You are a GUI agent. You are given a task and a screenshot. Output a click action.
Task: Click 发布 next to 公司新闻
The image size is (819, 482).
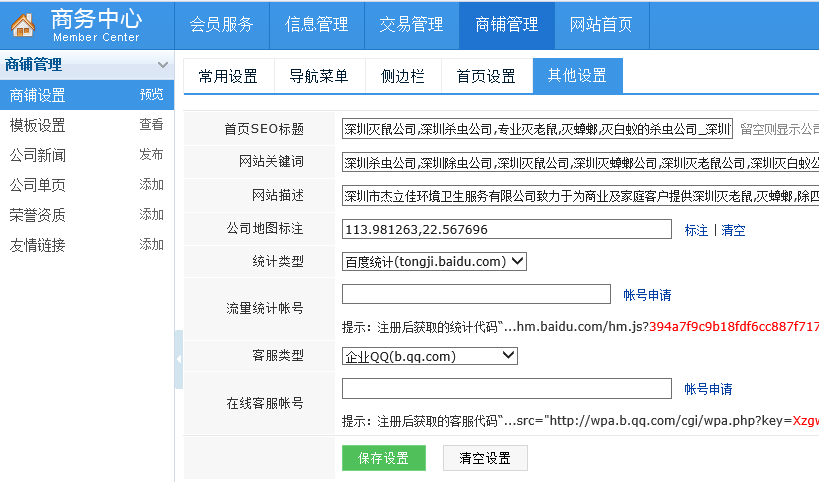(151, 155)
